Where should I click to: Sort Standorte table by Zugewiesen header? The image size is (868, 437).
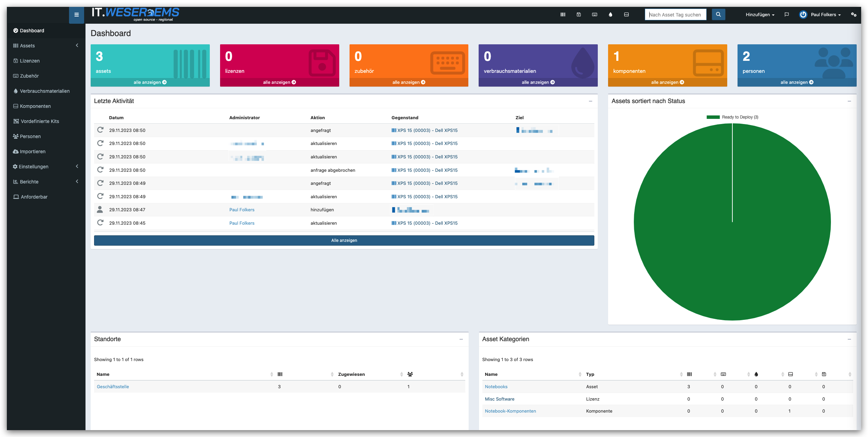[351, 374]
